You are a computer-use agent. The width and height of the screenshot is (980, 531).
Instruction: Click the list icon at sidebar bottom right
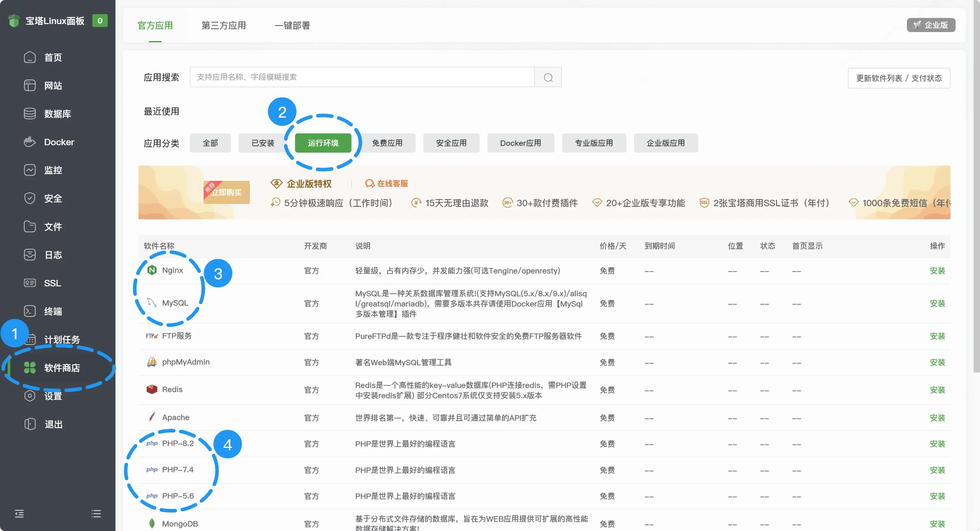coord(96,514)
